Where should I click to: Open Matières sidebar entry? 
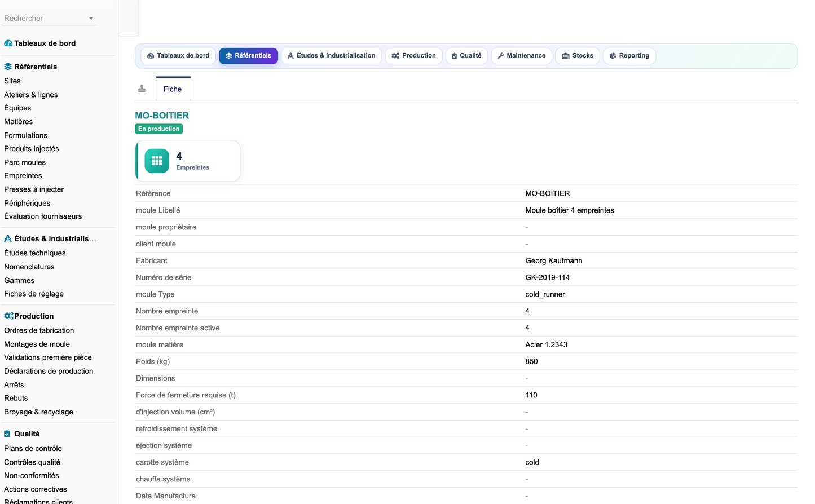[19, 122]
